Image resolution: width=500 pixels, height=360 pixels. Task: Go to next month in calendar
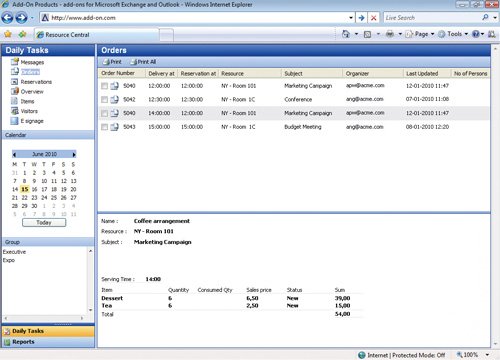coord(74,154)
